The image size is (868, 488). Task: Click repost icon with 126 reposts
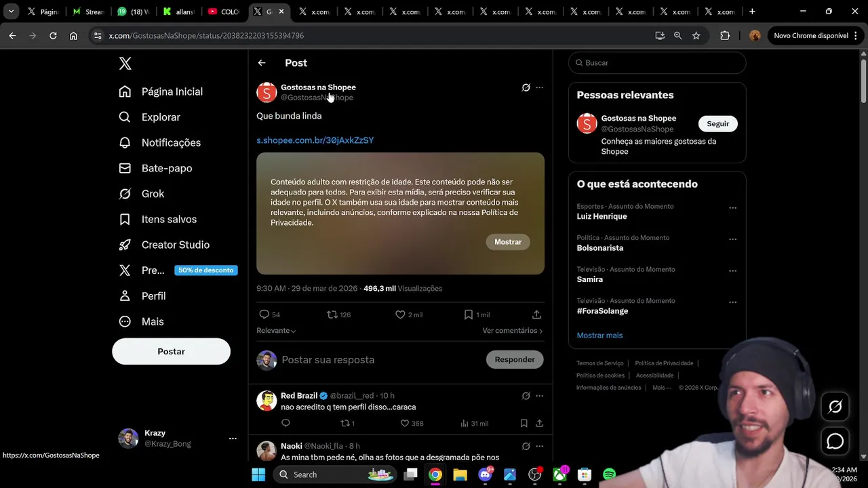[332, 314]
